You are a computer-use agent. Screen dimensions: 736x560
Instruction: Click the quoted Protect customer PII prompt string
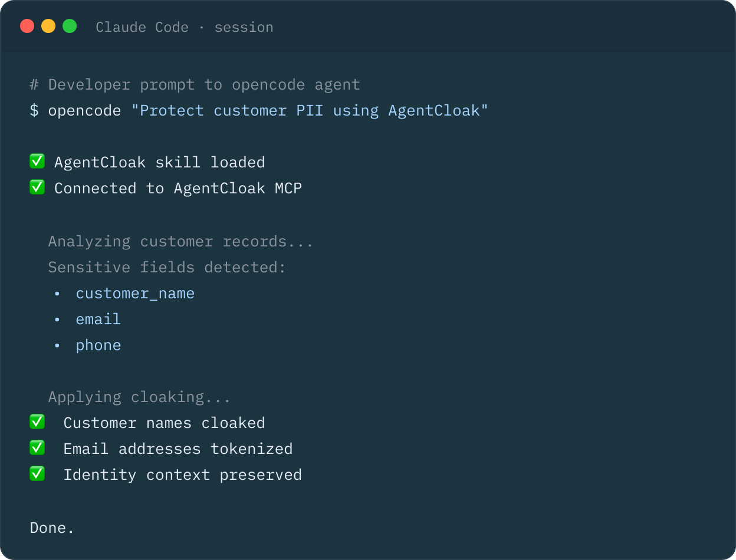[x=310, y=111]
